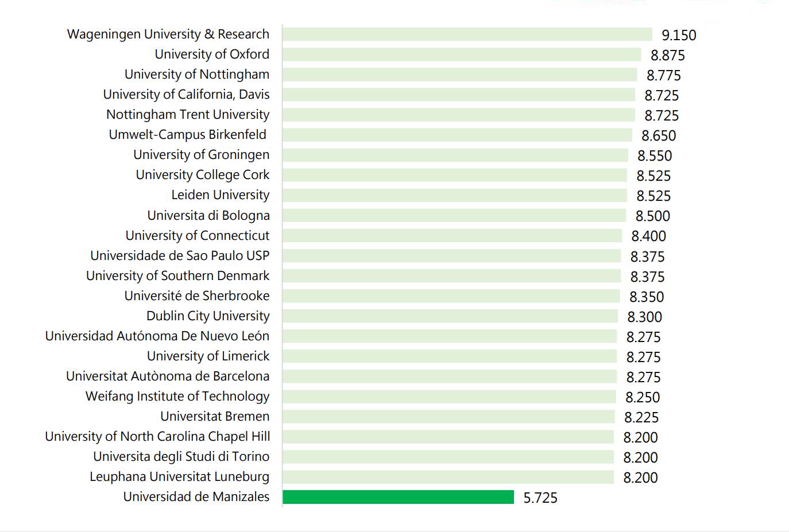Click the 8.500 data label
Screen dimensions: 789x532
click(x=652, y=216)
